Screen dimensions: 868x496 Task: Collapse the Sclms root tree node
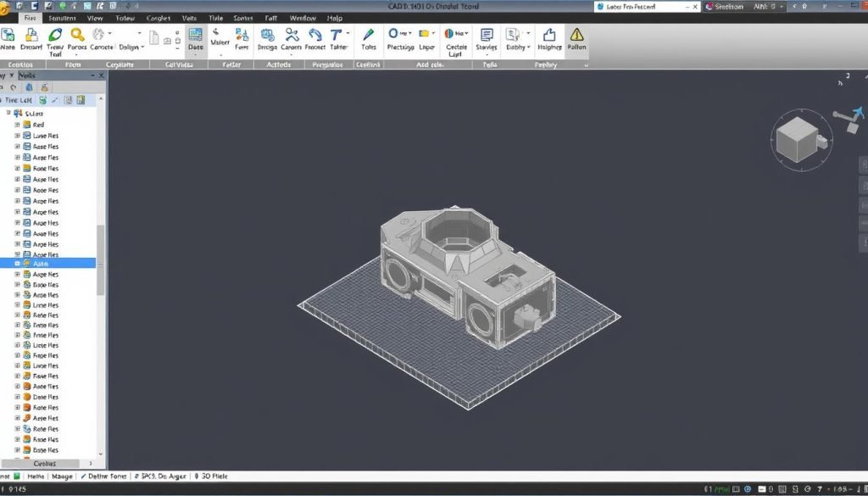8,113
